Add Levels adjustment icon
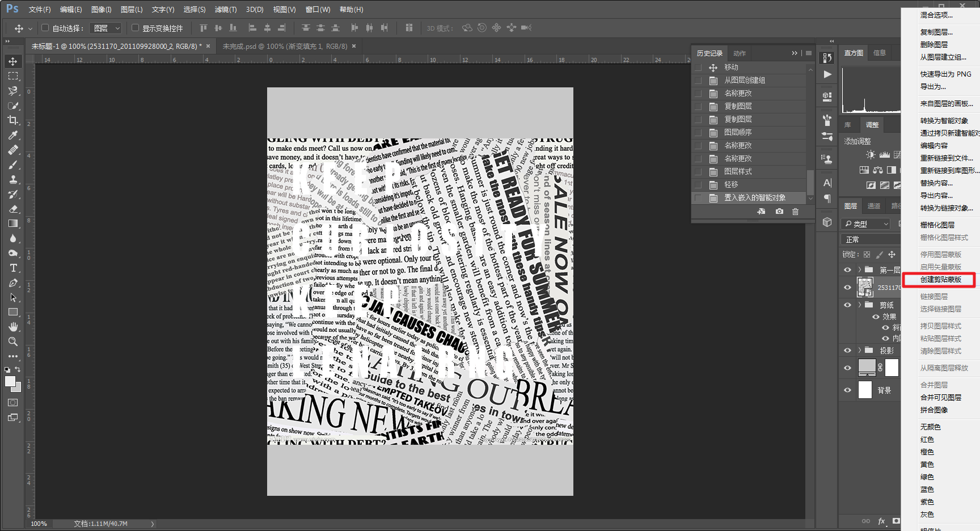Image resolution: width=980 pixels, height=531 pixels. coord(885,155)
